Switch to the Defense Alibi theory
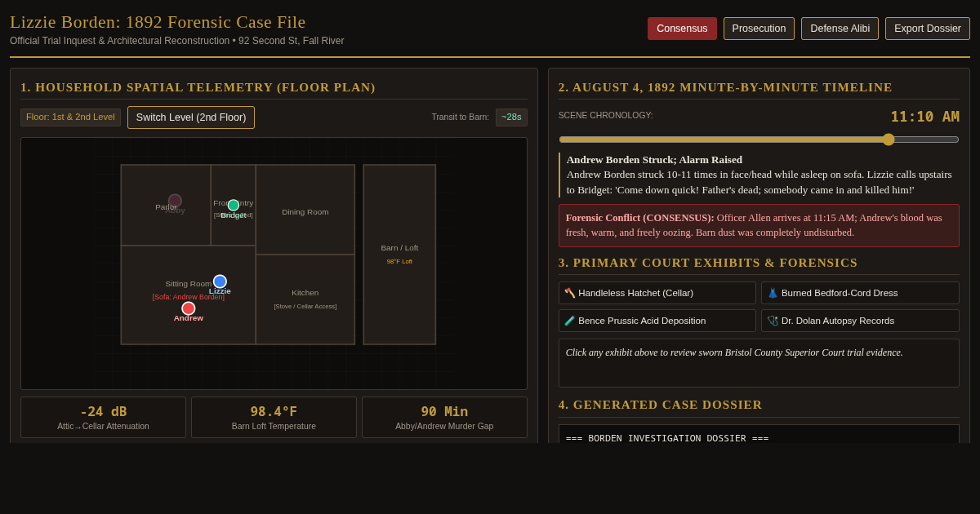980x514 pixels. click(x=840, y=29)
